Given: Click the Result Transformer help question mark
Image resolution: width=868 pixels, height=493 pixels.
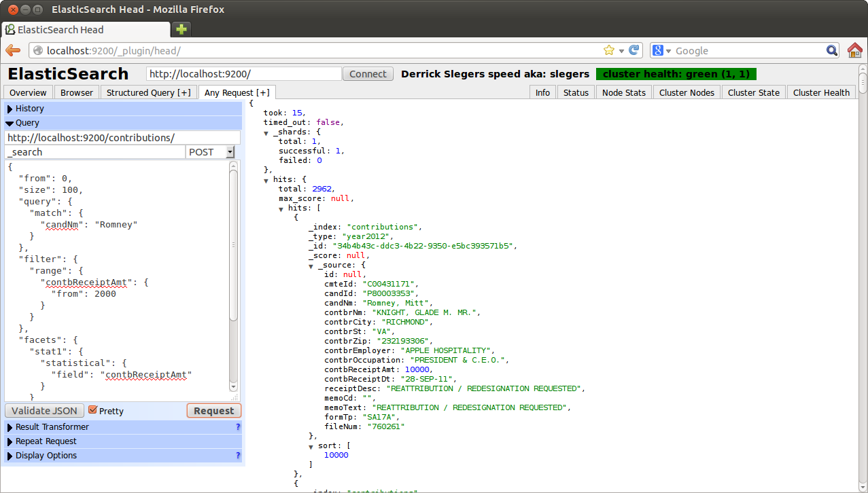Looking at the screenshot, I should [237, 427].
